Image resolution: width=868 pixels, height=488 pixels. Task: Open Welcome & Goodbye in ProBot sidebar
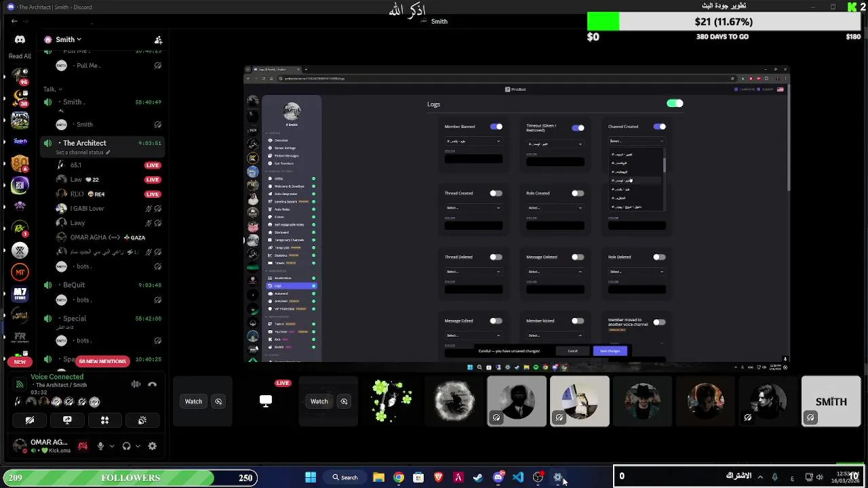(x=289, y=186)
